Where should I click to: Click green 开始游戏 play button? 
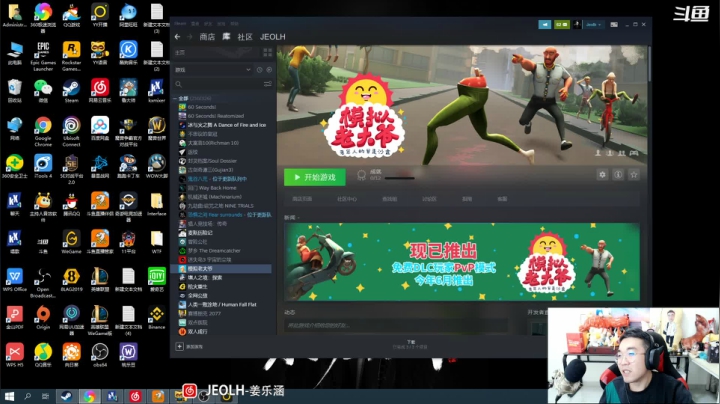click(315, 177)
